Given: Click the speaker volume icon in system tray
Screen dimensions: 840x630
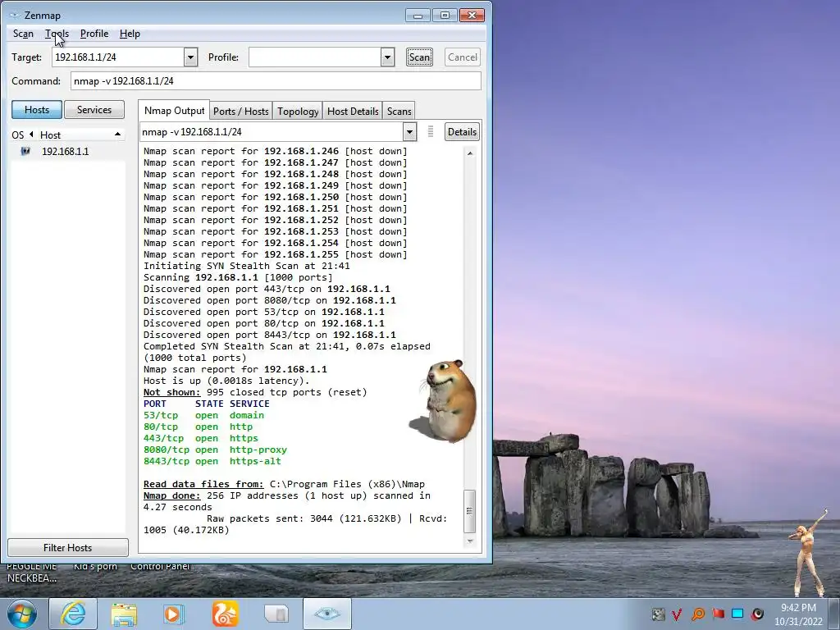Looking at the screenshot, I should (x=757, y=614).
